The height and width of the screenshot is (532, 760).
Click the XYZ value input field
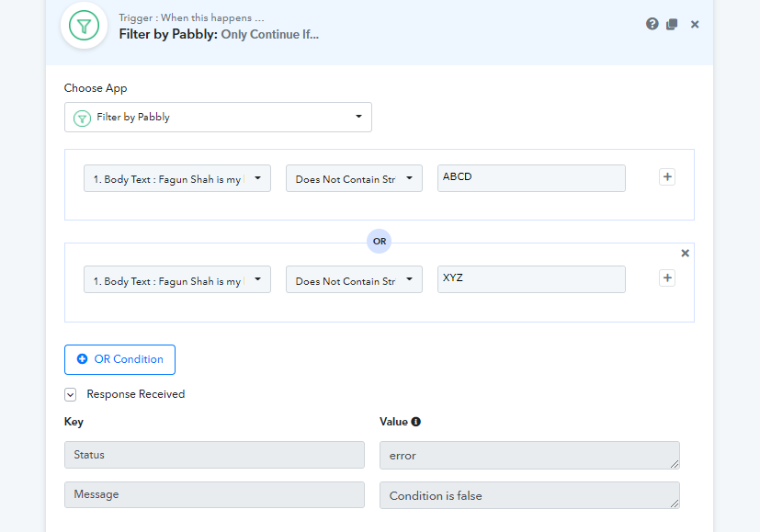[531, 279]
